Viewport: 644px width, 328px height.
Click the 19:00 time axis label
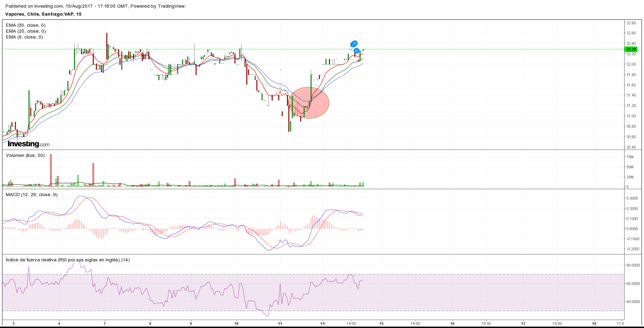(351, 323)
